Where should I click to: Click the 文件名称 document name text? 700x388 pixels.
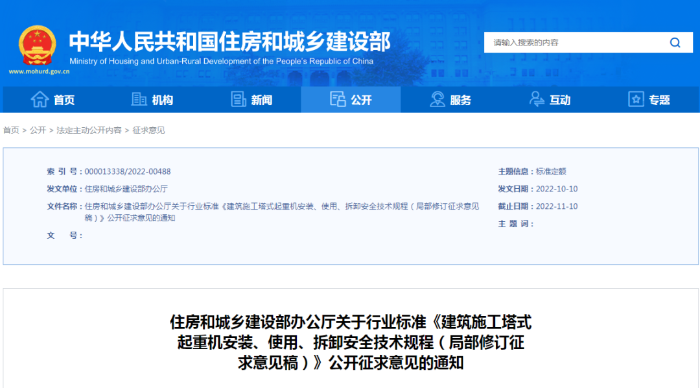[x=282, y=212]
